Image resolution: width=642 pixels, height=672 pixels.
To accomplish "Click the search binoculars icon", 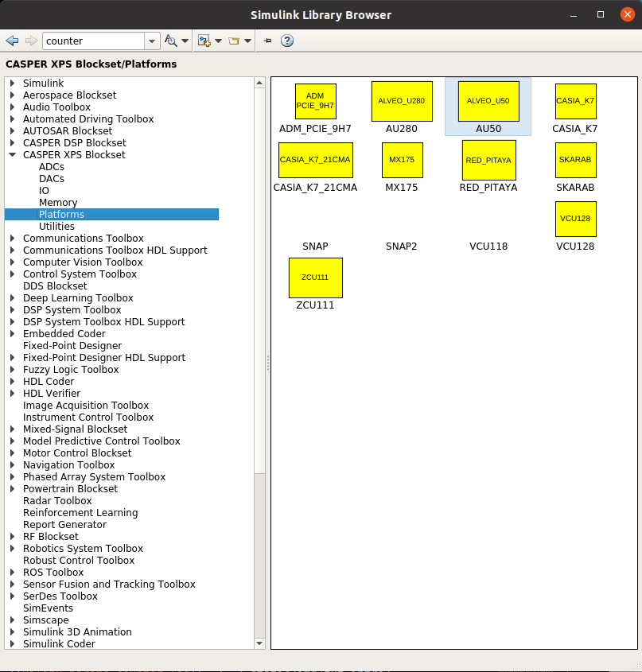I will (171, 41).
